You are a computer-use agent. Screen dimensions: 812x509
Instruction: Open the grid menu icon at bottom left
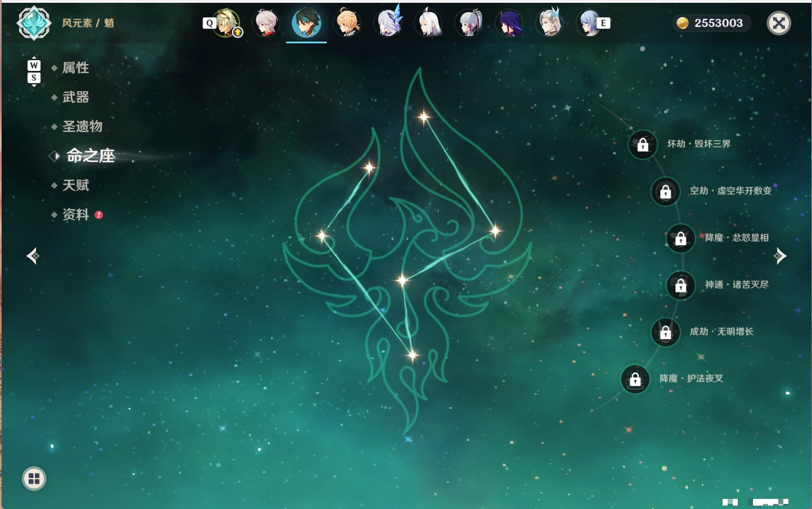(34, 479)
